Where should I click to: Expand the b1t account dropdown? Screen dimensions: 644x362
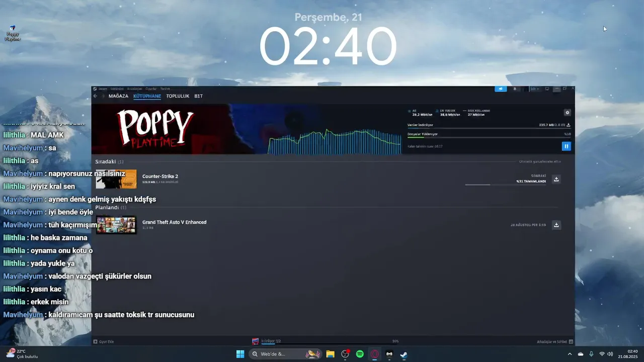[534, 89]
